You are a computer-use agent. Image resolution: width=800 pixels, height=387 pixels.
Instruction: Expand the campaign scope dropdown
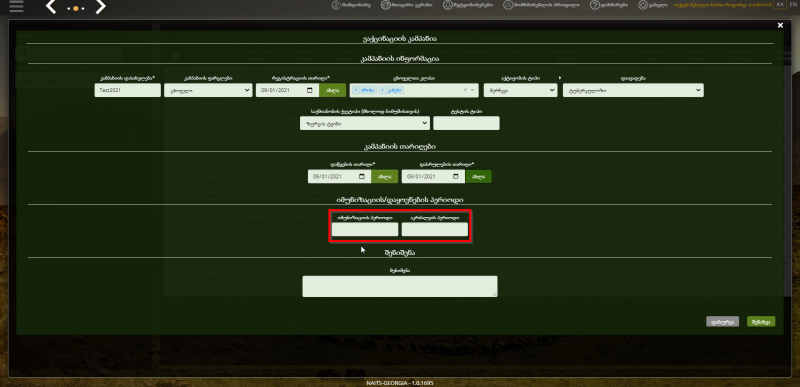[x=208, y=90]
